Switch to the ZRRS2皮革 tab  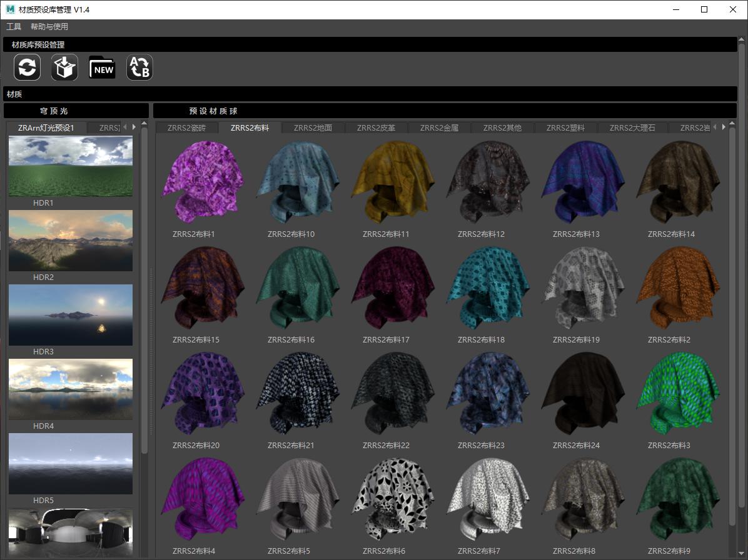pos(376,127)
